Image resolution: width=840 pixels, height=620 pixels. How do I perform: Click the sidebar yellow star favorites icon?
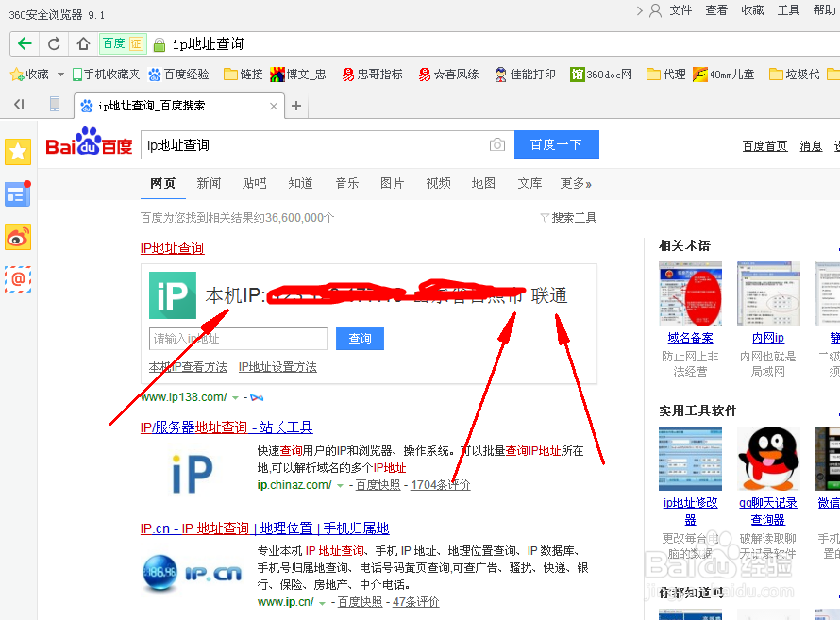pyautogui.click(x=18, y=152)
